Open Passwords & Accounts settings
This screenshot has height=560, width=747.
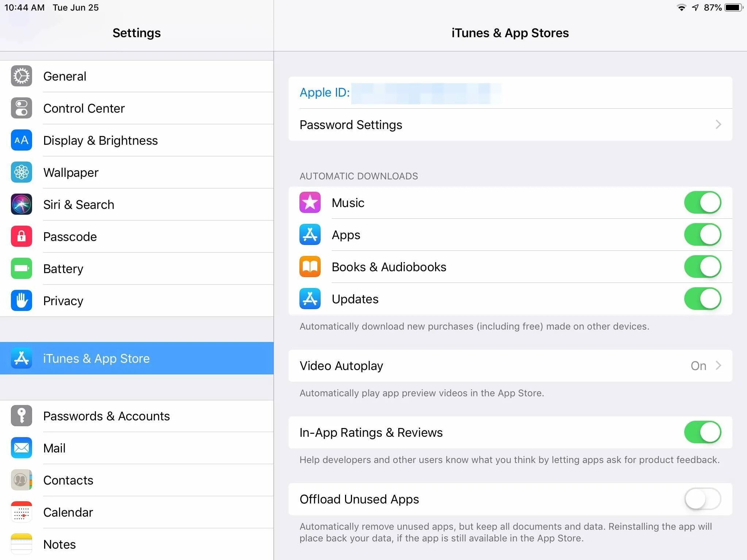[106, 416]
